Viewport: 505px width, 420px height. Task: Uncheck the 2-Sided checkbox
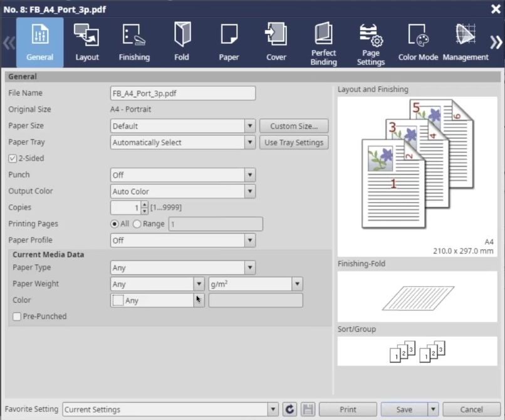13,159
